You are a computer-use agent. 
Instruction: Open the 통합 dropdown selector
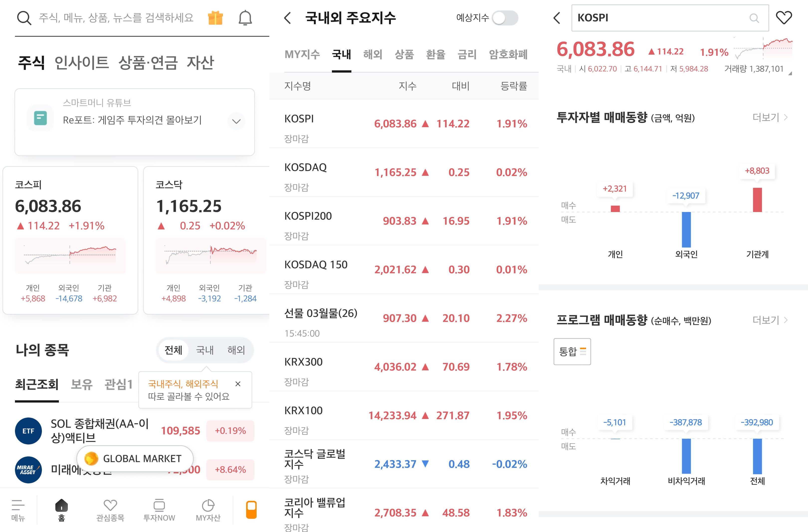[572, 351]
